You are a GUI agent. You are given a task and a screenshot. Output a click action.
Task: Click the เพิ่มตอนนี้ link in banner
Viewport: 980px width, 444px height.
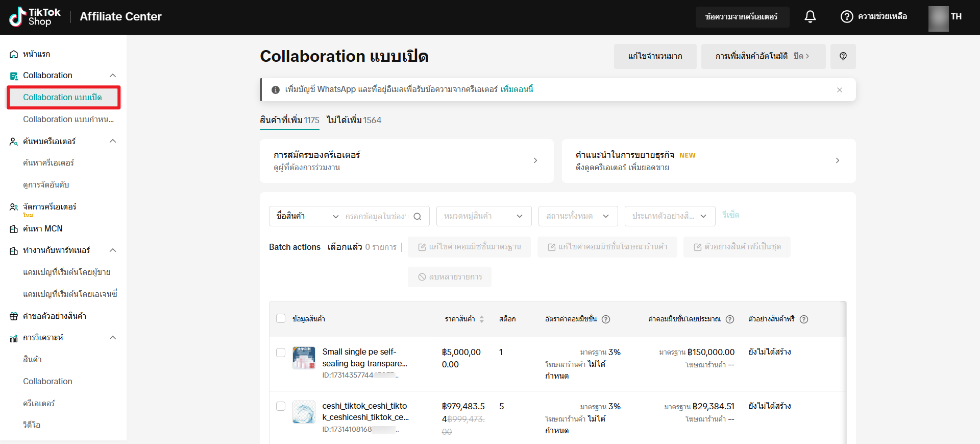(517, 89)
